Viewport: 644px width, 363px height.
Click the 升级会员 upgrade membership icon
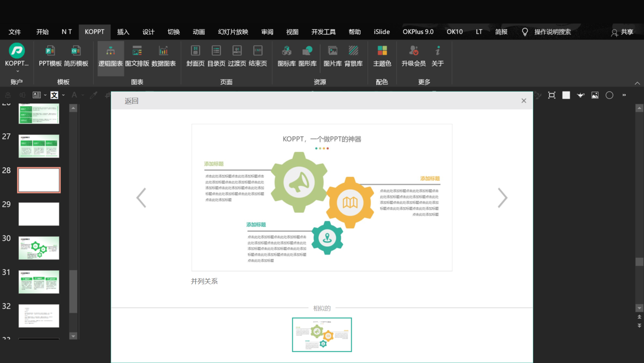(x=413, y=56)
